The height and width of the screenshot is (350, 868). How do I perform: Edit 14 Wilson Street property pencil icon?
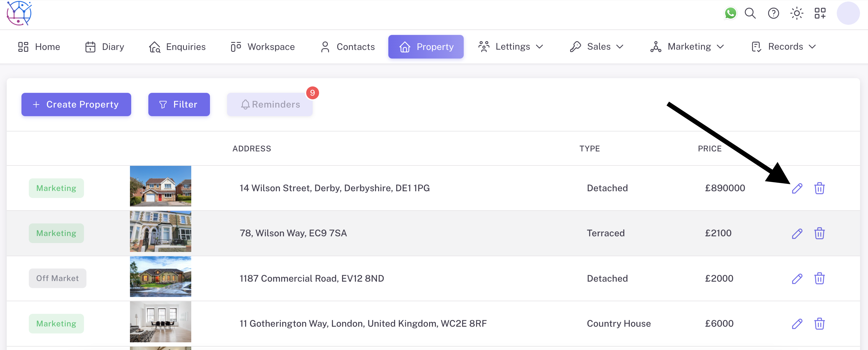click(797, 188)
